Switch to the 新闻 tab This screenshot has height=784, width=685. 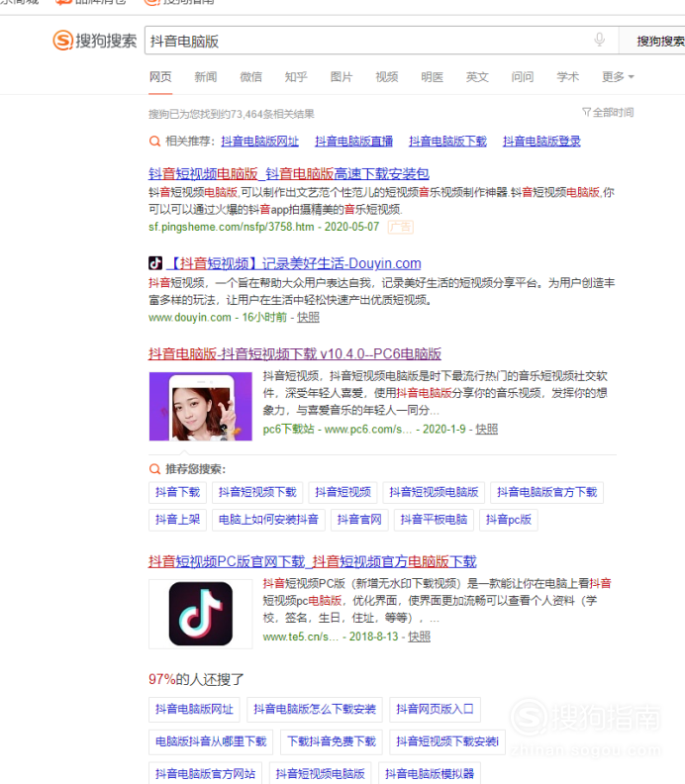(206, 77)
